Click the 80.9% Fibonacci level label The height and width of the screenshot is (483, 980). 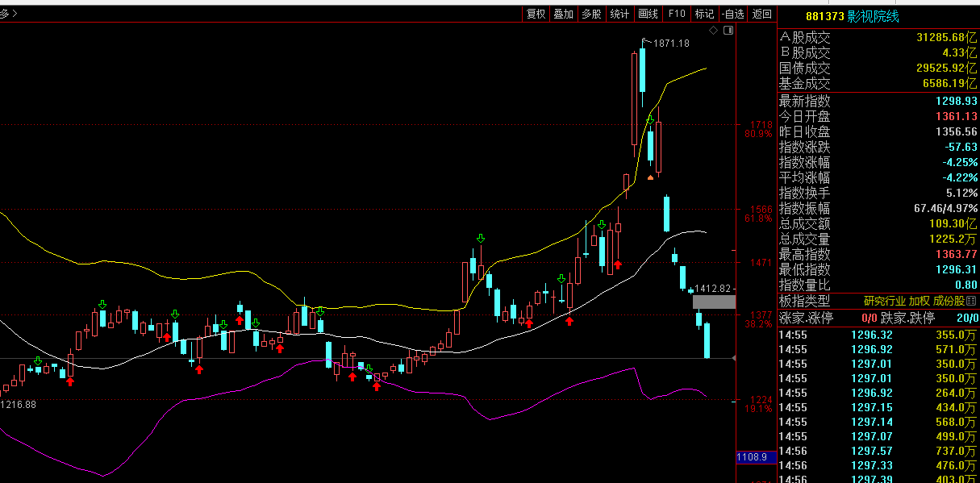[x=758, y=134]
